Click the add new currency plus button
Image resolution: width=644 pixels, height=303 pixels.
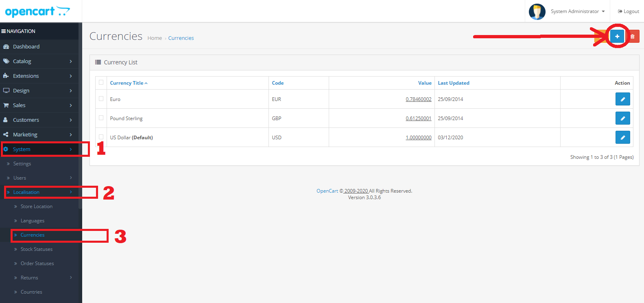(x=617, y=36)
